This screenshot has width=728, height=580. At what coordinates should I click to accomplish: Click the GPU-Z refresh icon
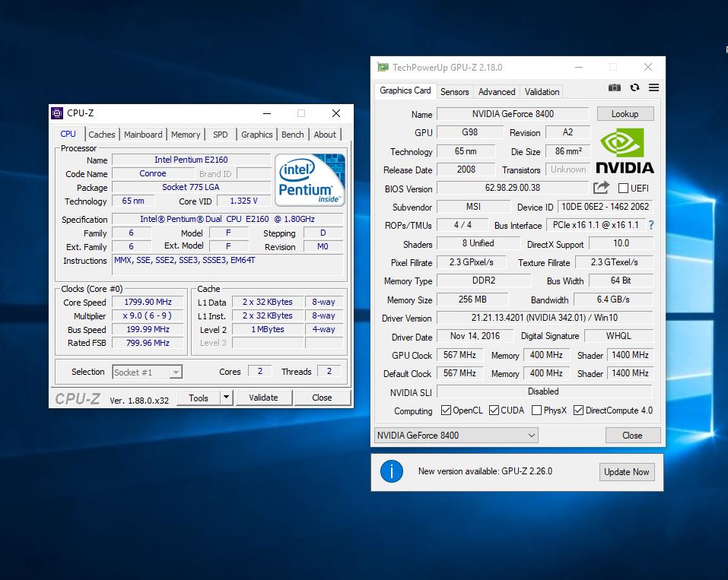pos(634,87)
